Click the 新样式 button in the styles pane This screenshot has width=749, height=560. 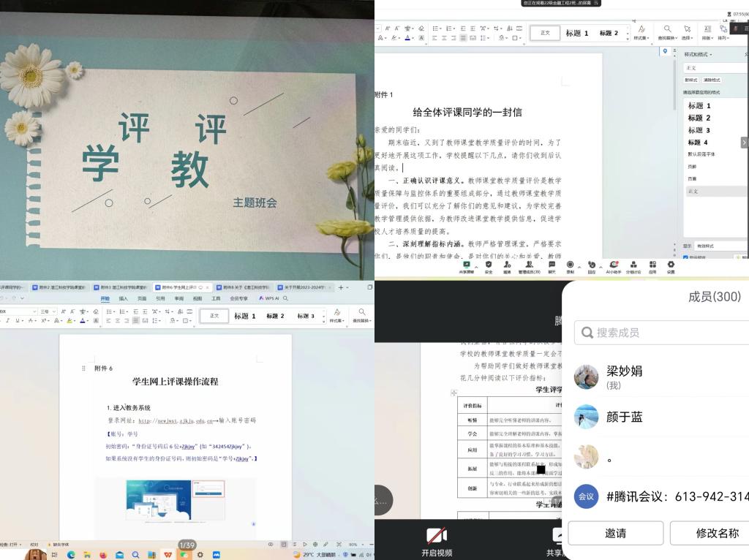[691, 80]
